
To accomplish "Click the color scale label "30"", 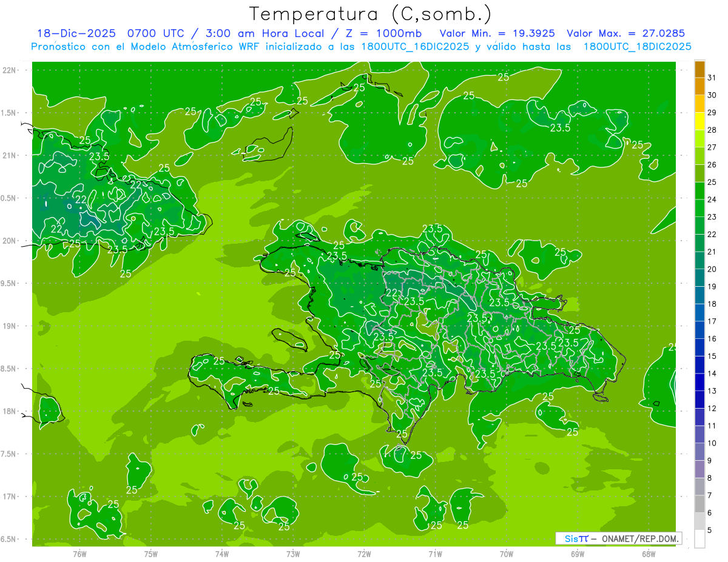I will pyautogui.click(x=712, y=95).
